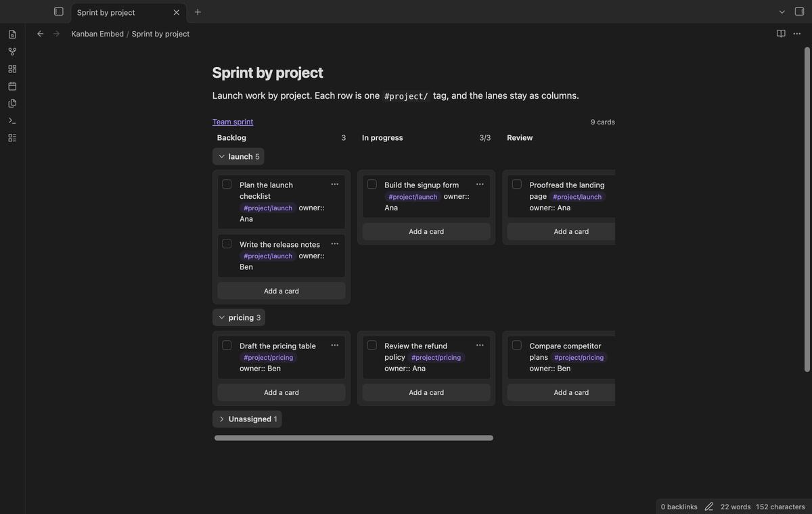This screenshot has width=812, height=514.
Task: Click the 3/3 In progress limit count
Action: point(485,137)
